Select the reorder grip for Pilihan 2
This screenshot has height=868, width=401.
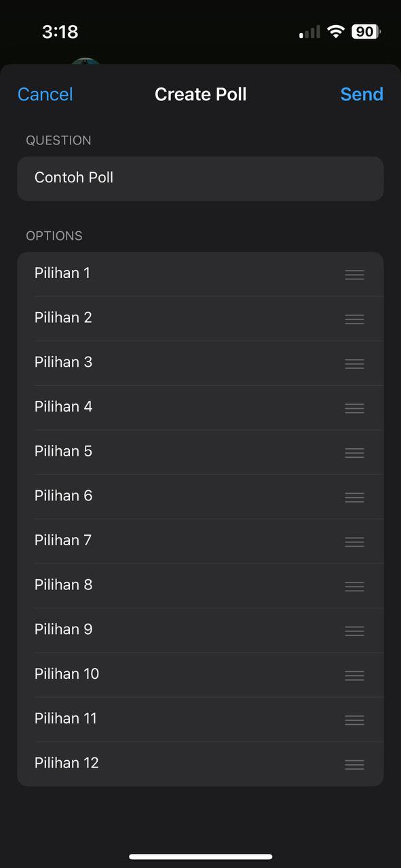tap(354, 319)
